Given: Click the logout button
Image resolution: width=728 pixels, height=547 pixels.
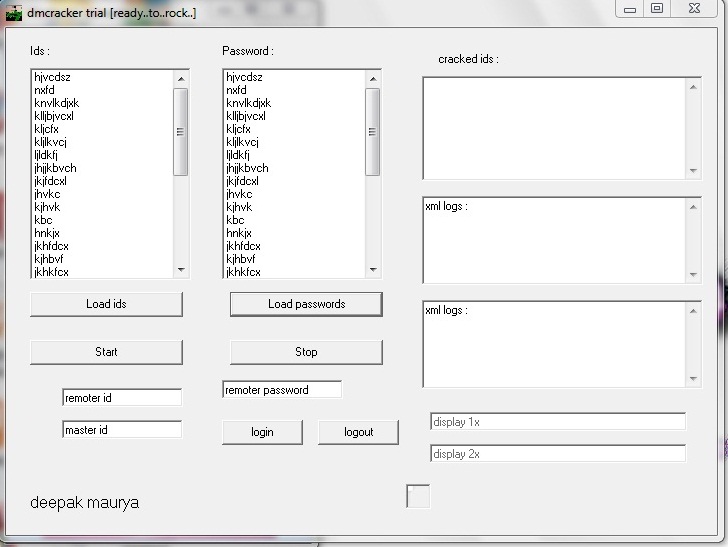Looking at the screenshot, I should pyautogui.click(x=358, y=432).
